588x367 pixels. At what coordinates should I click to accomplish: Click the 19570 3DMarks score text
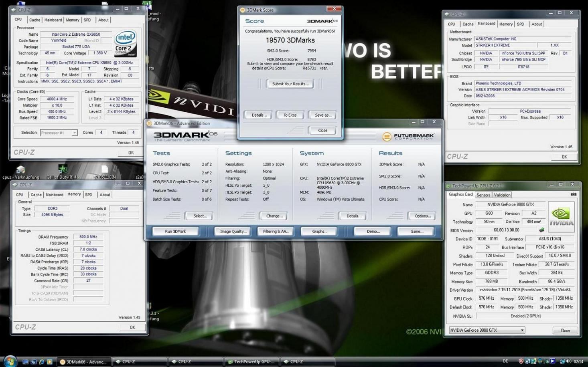tap(290, 40)
